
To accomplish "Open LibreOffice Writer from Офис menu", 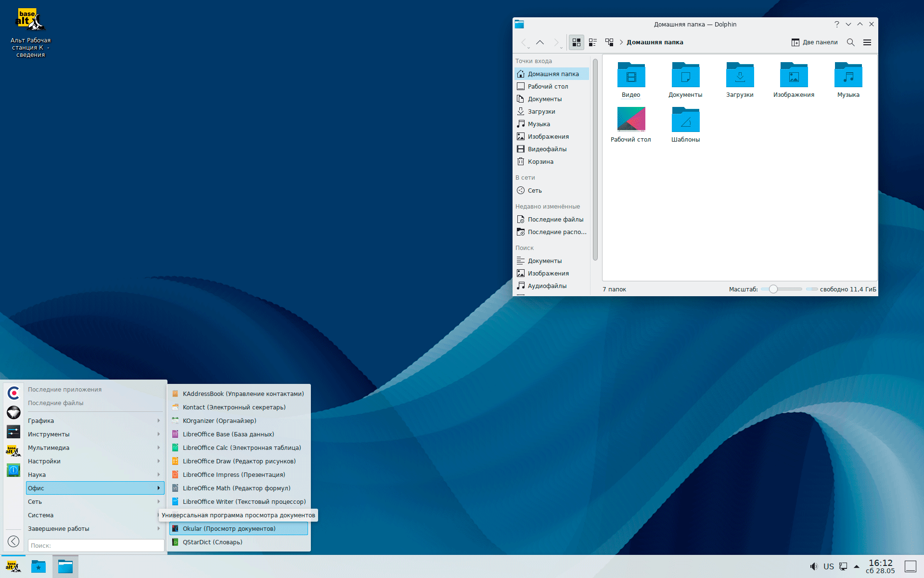I will 244,501.
